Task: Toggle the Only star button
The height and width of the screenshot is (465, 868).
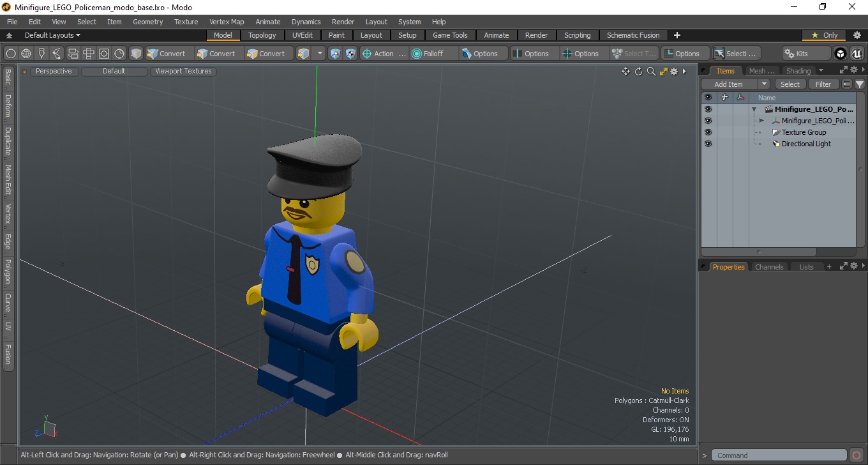Action: point(825,35)
